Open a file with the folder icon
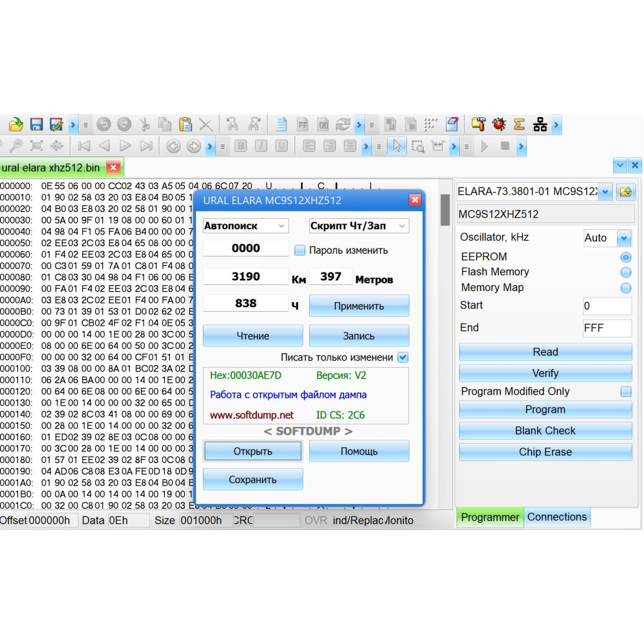This screenshot has width=644, height=644. [x=16, y=124]
